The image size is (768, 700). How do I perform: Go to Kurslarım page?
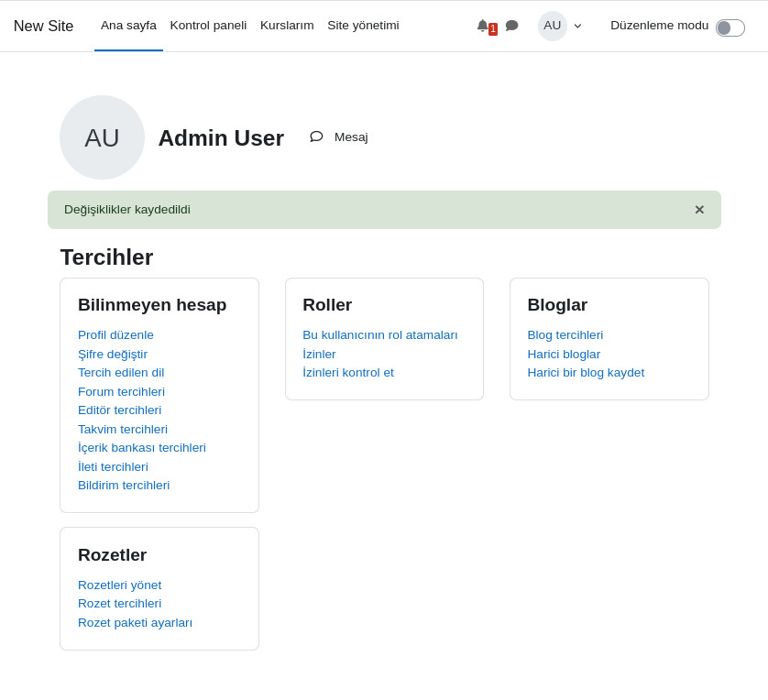coord(287,26)
